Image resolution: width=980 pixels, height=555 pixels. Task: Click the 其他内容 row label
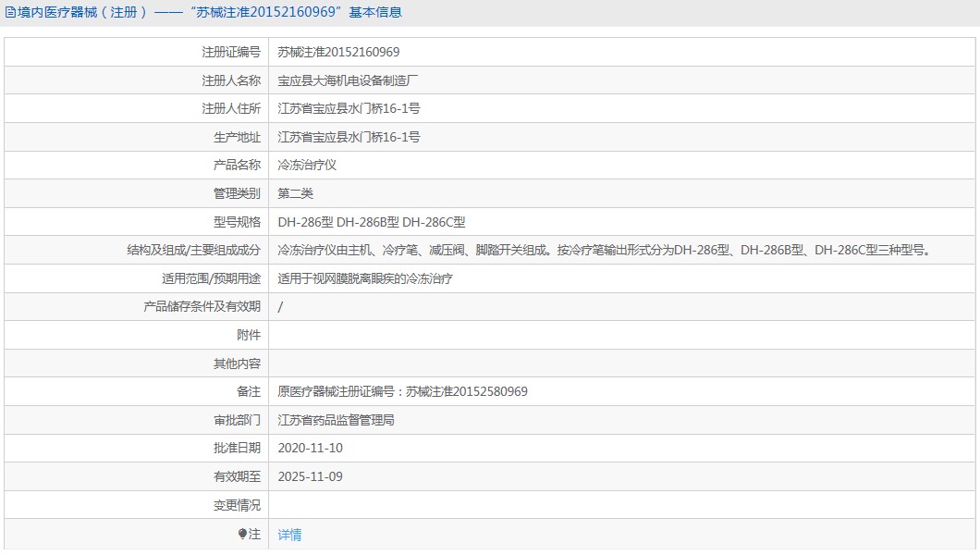pyautogui.click(x=237, y=364)
